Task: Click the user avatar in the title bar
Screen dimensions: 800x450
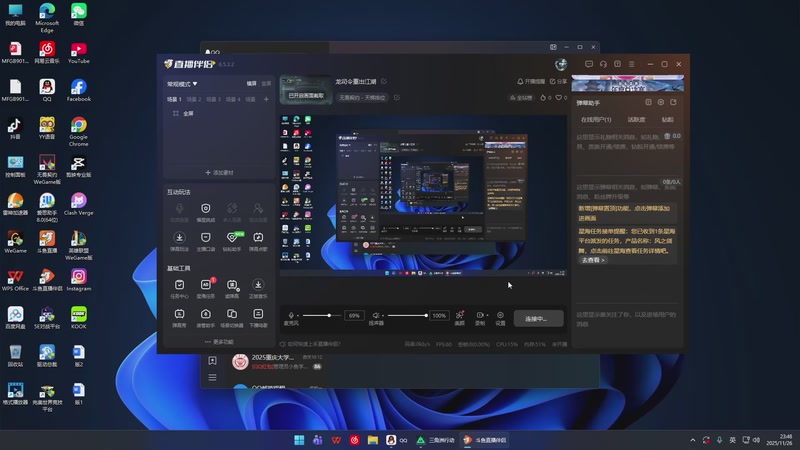Action: (561, 64)
